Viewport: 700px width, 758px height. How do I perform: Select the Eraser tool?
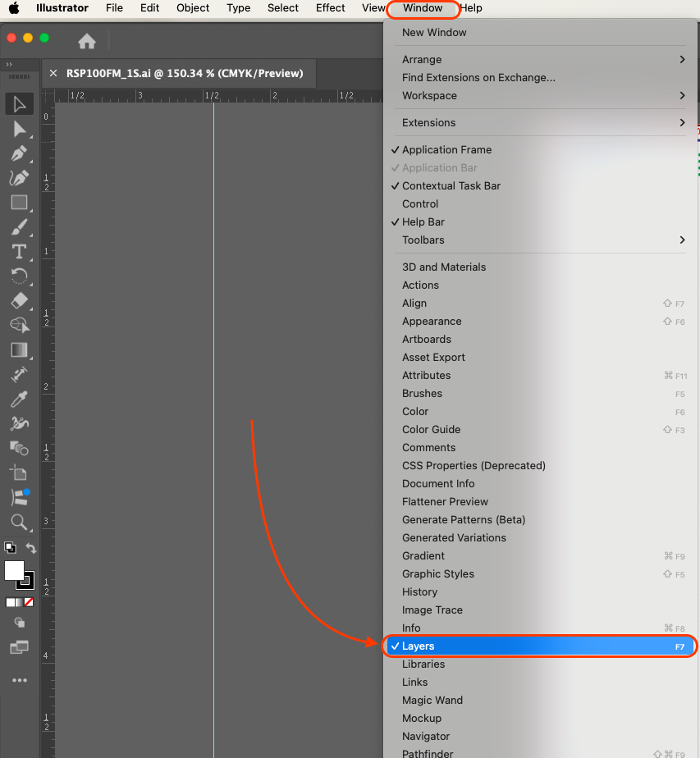[x=20, y=301]
